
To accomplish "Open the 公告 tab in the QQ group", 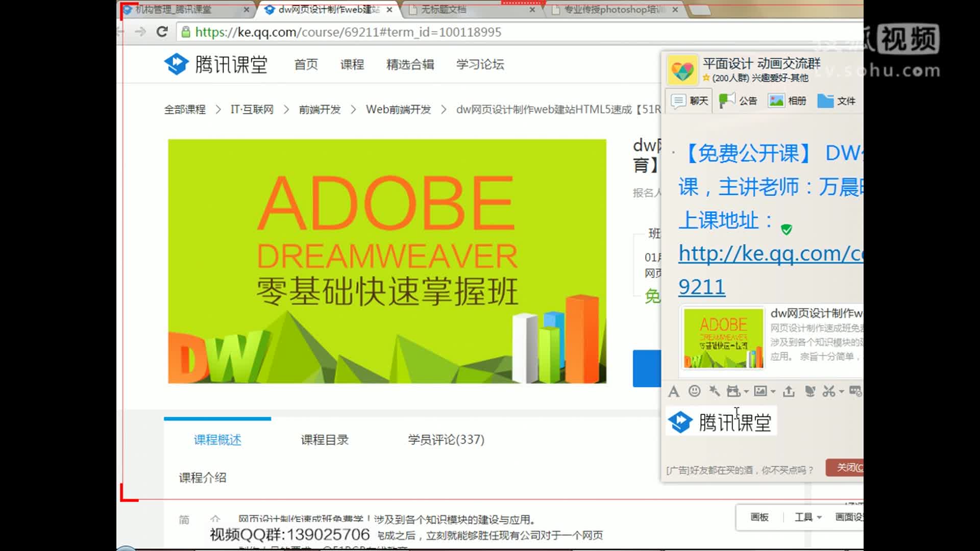I will pos(738,101).
